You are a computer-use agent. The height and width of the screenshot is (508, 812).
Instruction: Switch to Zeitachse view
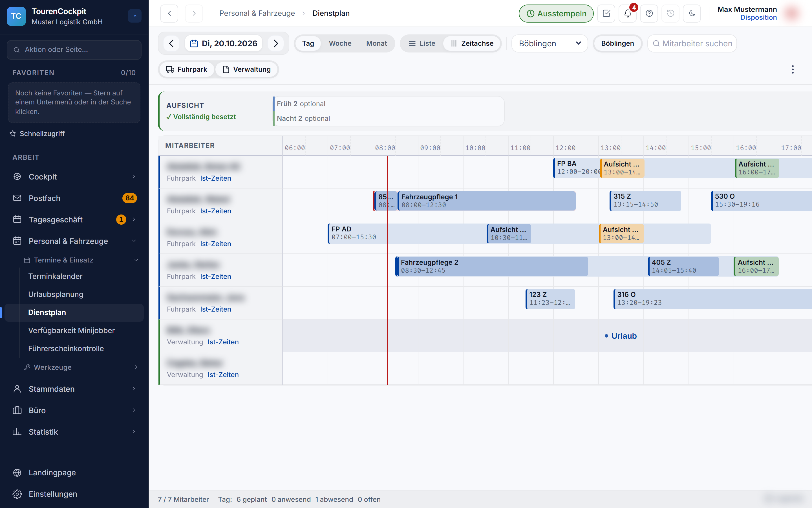tap(472, 43)
